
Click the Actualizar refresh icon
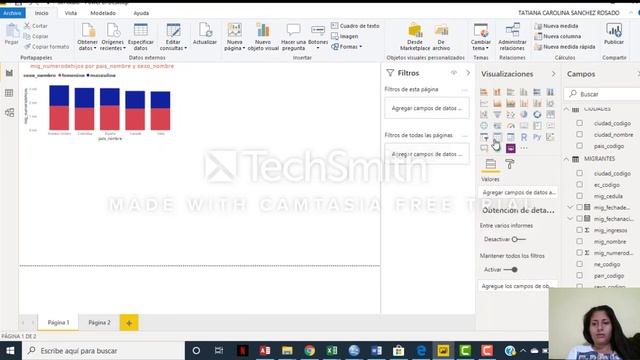point(205,30)
